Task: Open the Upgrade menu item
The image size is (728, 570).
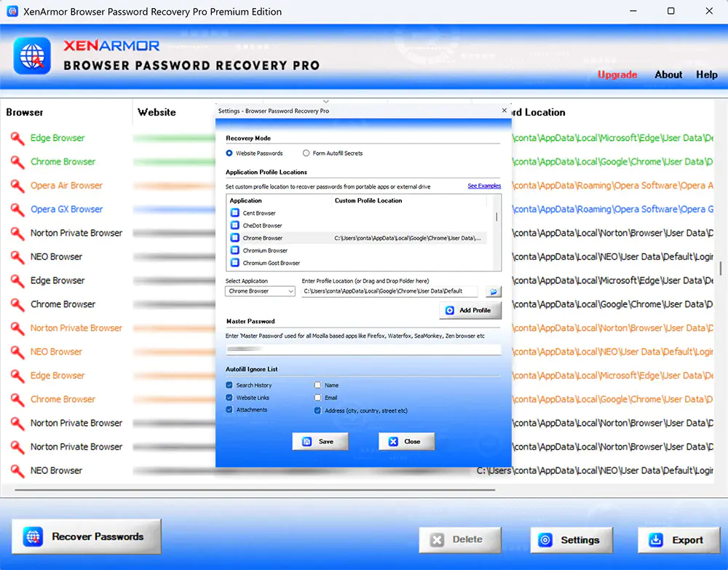Action: pyautogui.click(x=617, y=75)
